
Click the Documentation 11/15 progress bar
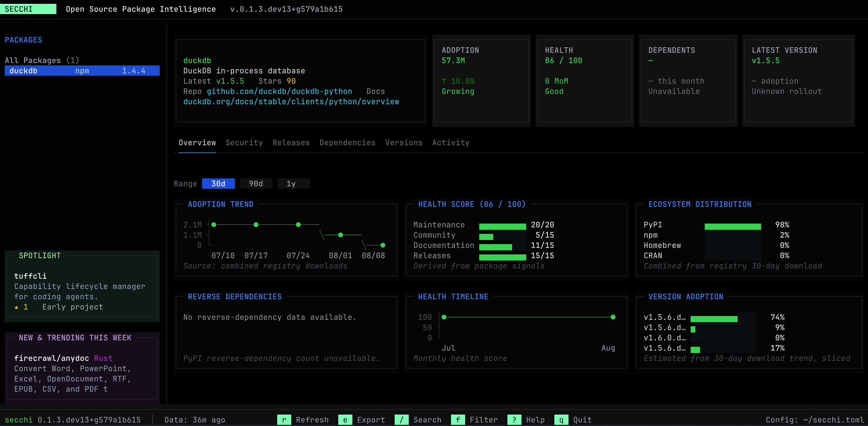[502, 247]
